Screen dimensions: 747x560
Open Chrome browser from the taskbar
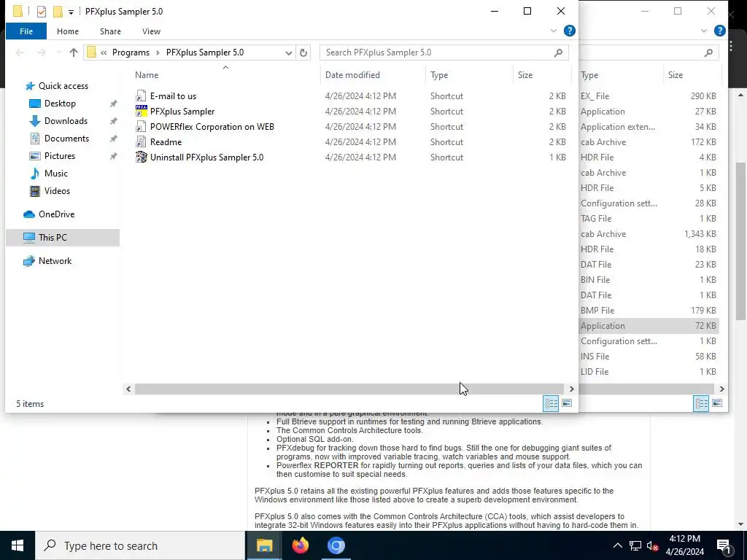[336, 545]
